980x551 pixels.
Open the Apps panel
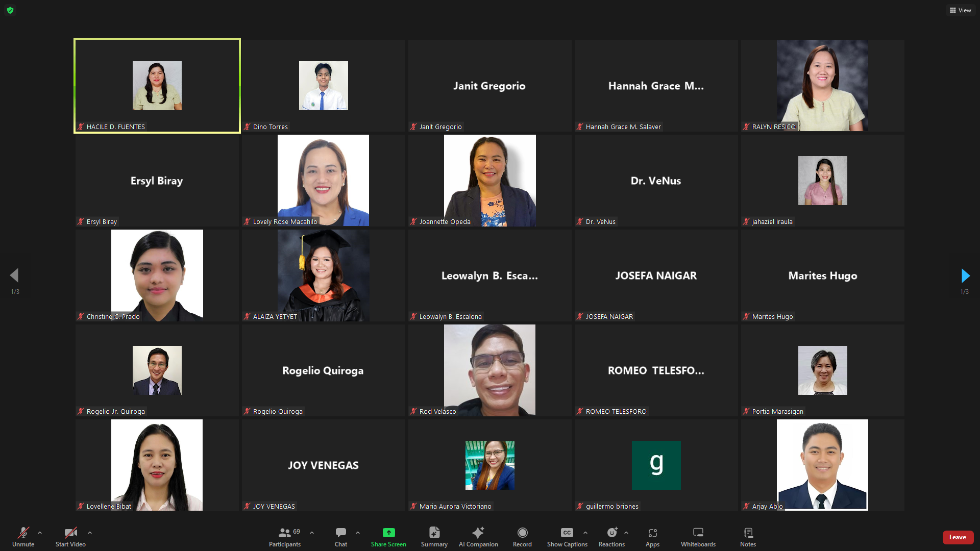point(652,537)
